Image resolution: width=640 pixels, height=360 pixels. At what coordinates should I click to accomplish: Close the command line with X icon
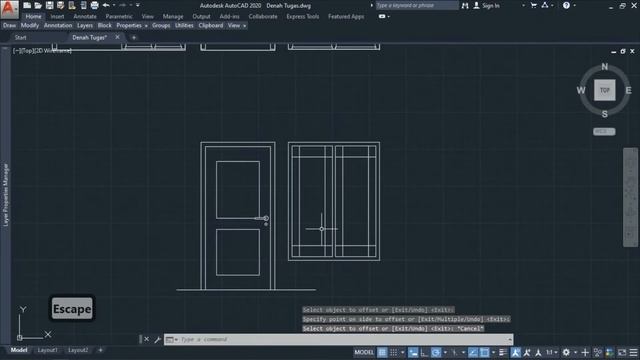[147, 339]
